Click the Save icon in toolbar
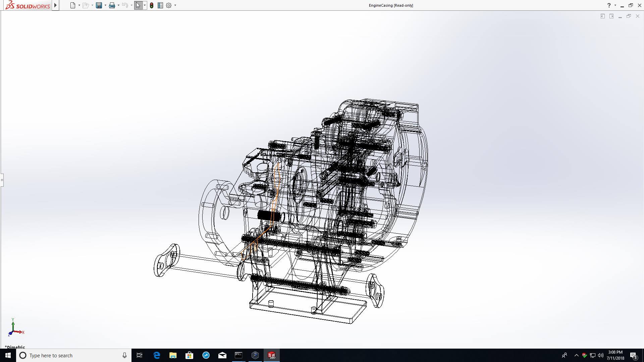 pyautogui.click(x=99, y=5)
